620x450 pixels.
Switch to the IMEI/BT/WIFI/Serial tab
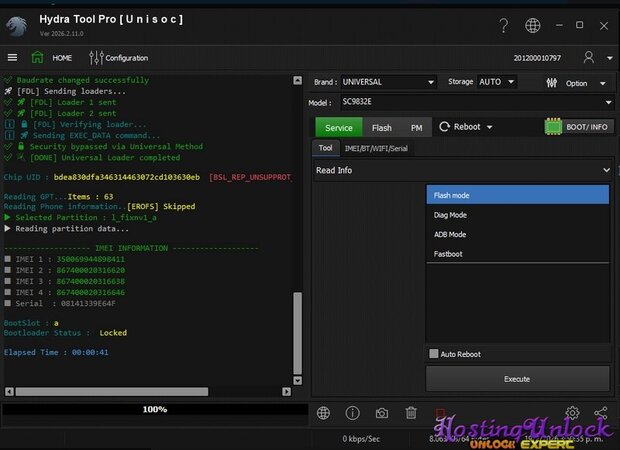point(377,149)
